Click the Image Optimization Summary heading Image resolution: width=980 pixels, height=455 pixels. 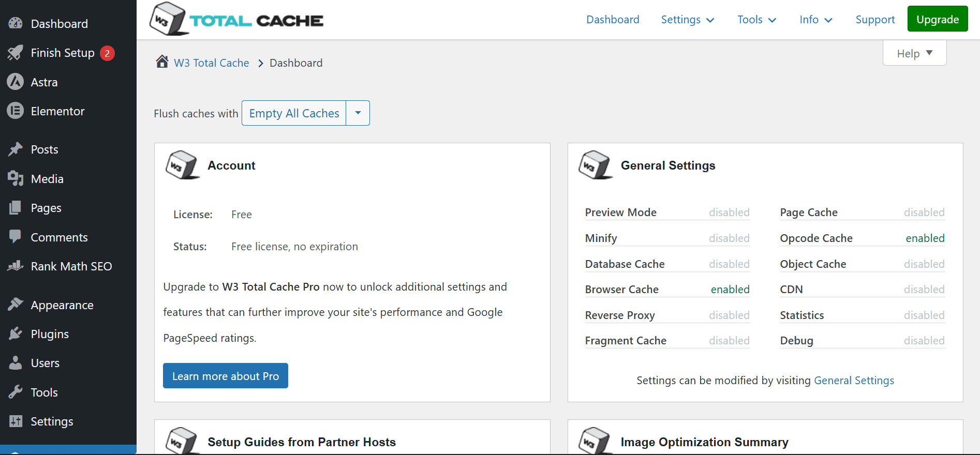(x=704, y=442)
